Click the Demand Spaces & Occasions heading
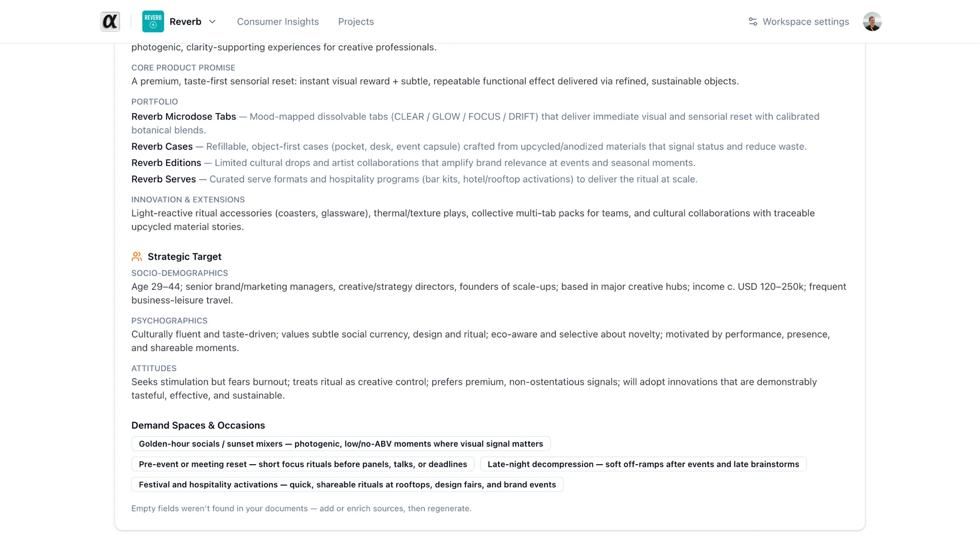Viewport: 980px width, 547px height. point(198,426)
